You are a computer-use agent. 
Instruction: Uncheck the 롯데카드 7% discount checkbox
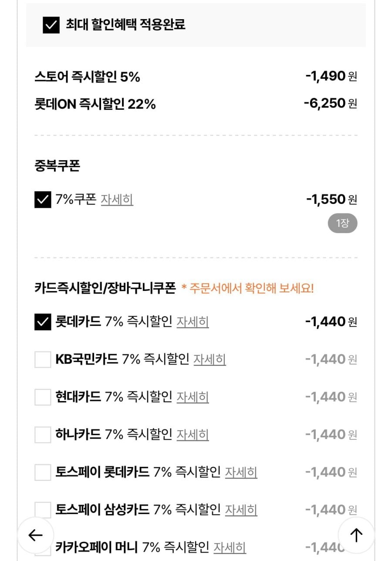point(43,322)
